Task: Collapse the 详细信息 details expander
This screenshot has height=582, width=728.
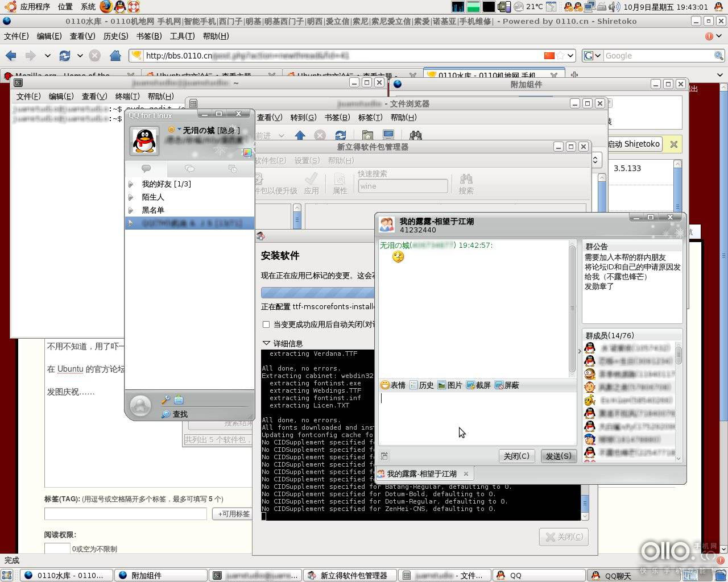Action: (x=266, y=343)
